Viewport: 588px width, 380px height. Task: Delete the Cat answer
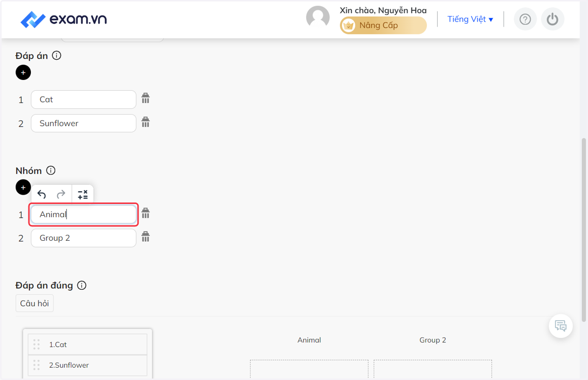point(146,99)
